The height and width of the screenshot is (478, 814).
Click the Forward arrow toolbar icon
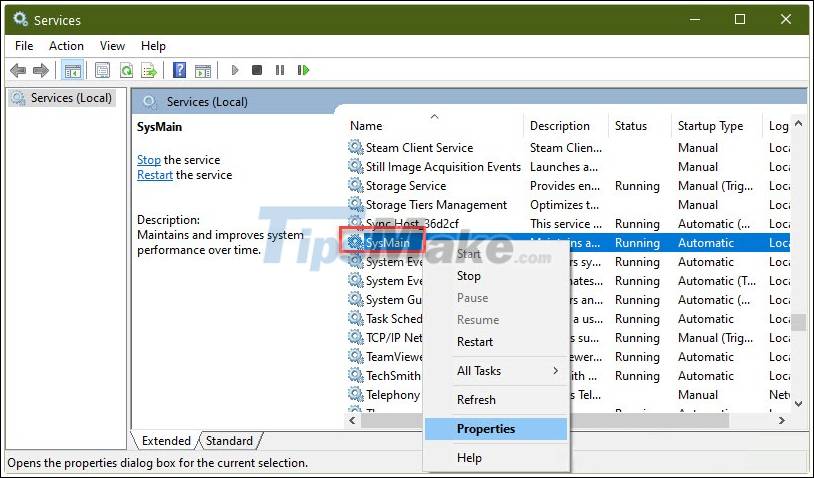[40, 70]
